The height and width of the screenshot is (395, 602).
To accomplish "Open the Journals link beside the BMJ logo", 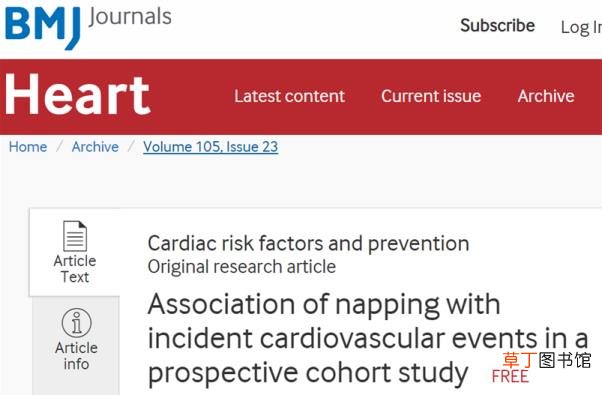I will (130, 17).
